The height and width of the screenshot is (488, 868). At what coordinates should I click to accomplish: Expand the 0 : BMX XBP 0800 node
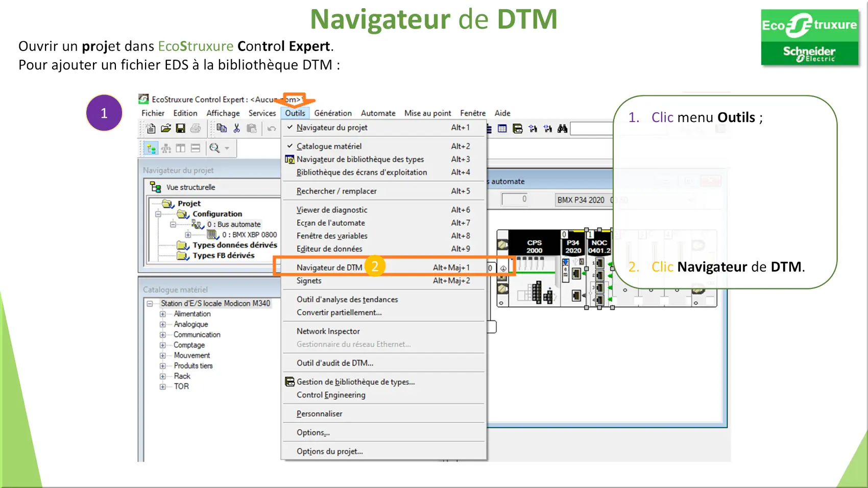[188, 235]
